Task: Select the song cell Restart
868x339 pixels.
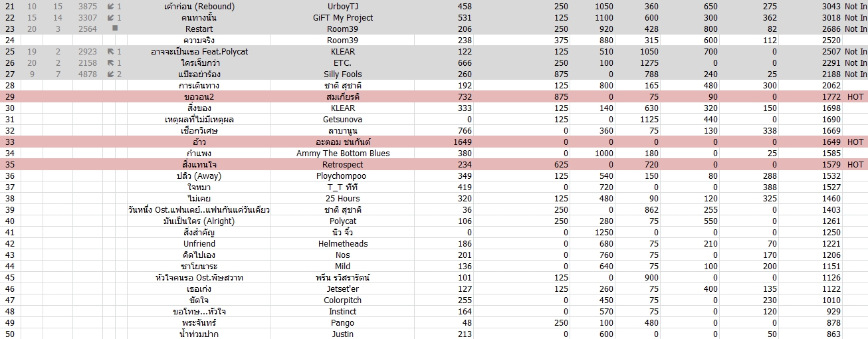Action: tap(199, 29)
